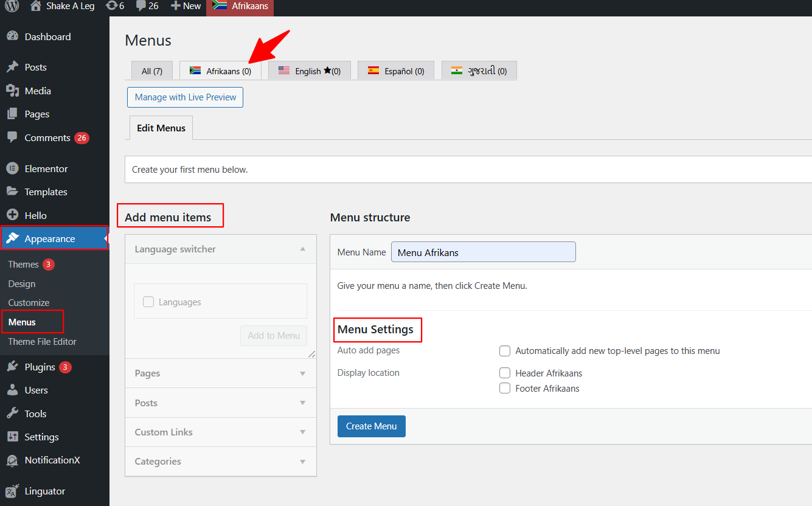Open the updates icon showing 6
Screen dimensions: 812x506
pyautogui.click(x=111, y=6)
